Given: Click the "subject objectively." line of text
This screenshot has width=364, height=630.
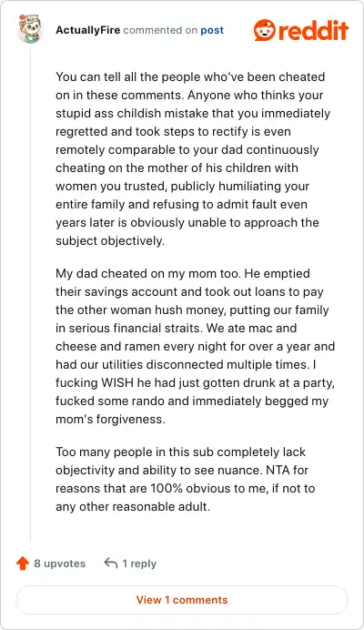Looking at the screenshot, I should tap(110, 241).
